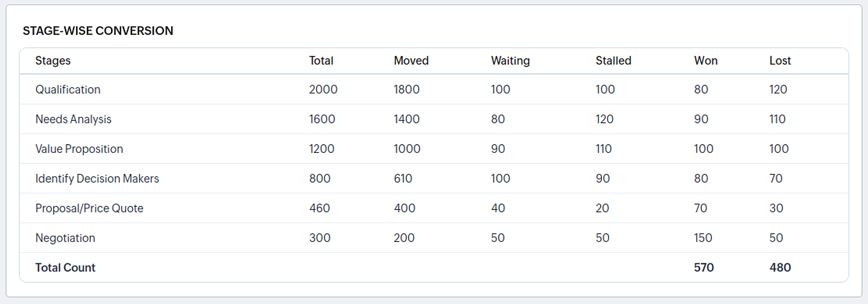Image resolution: width=868 pixels, height=304 pixels.
Task: Select Identify Decision Makers stage
Action: click(x=97, y=178)
